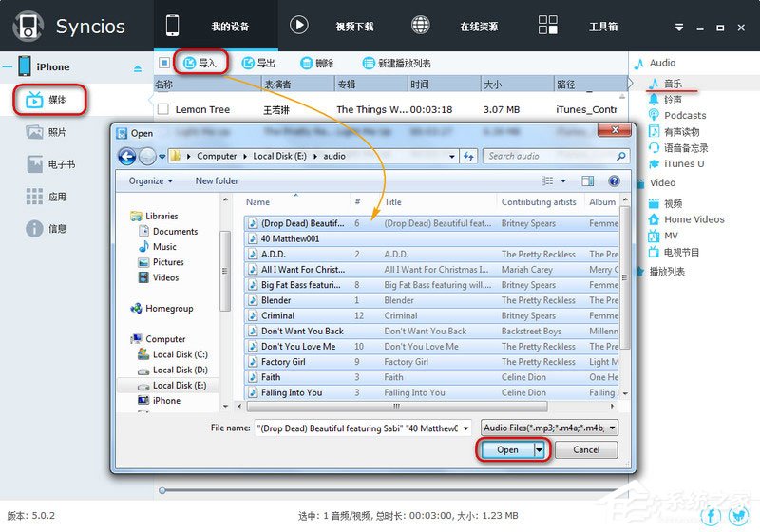This screenshot has height=532, width=760.
Task: Open 信息 in the sidebar
Action: pyautogui.click(x=47, y=228)
